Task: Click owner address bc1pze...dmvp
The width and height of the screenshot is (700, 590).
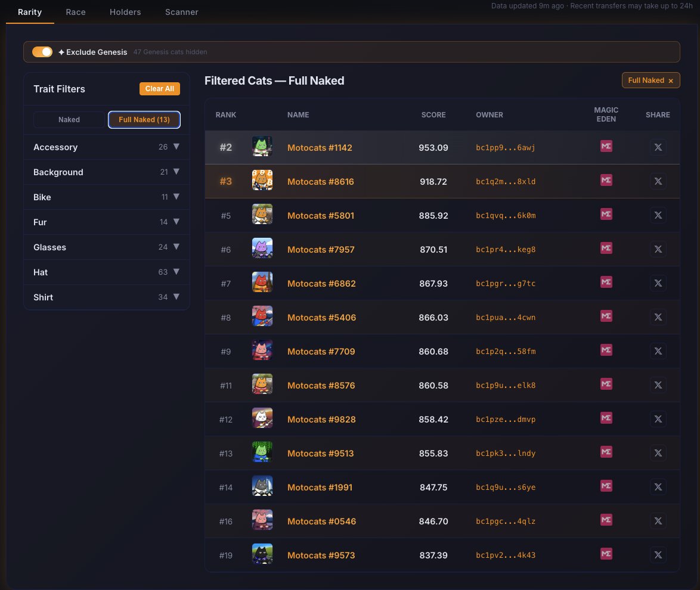Action: coord(506,420)
